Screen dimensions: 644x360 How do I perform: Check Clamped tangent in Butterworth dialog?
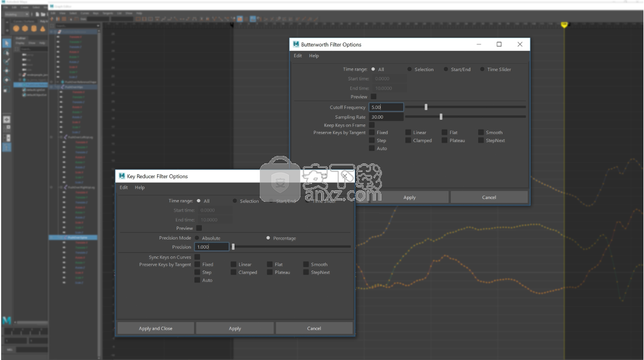(x=408, y=140)
